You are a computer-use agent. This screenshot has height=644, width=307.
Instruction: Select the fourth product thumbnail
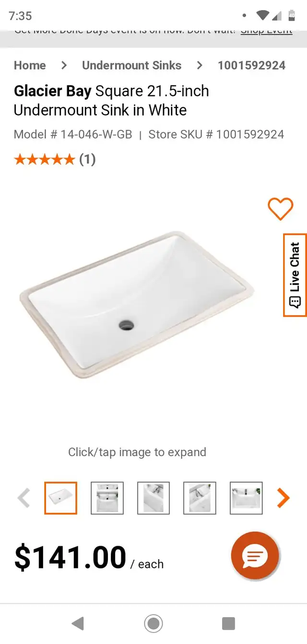pos(200,498)
